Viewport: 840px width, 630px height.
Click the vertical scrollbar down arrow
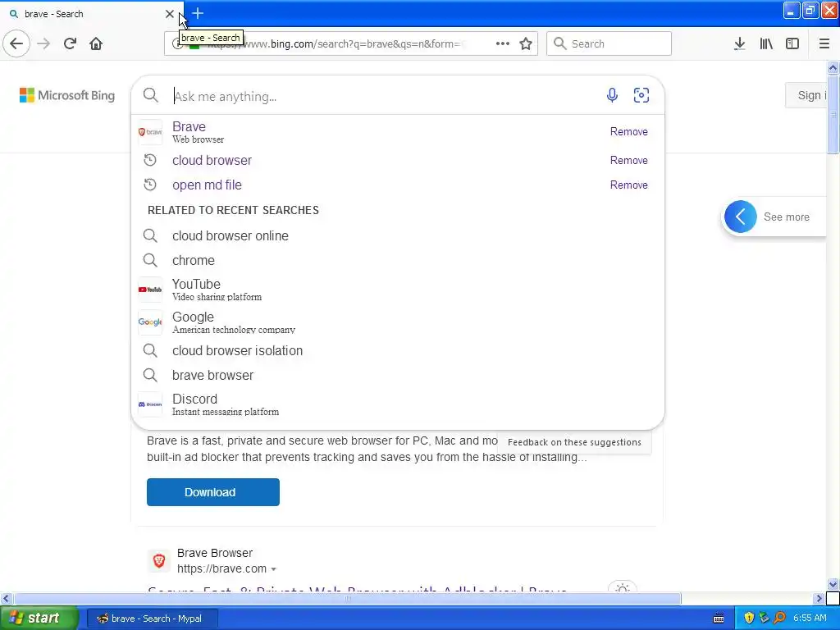(x=833, y=584)
